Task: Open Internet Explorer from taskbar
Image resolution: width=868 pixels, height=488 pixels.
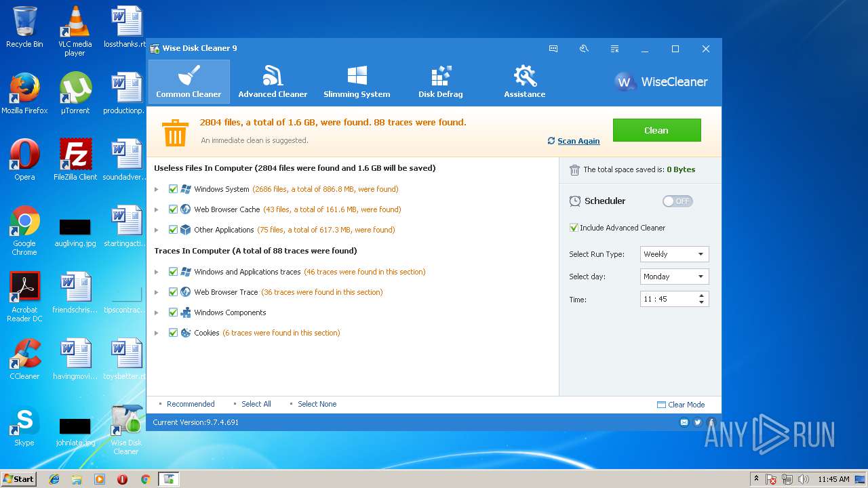Action: tap(54, 479)
